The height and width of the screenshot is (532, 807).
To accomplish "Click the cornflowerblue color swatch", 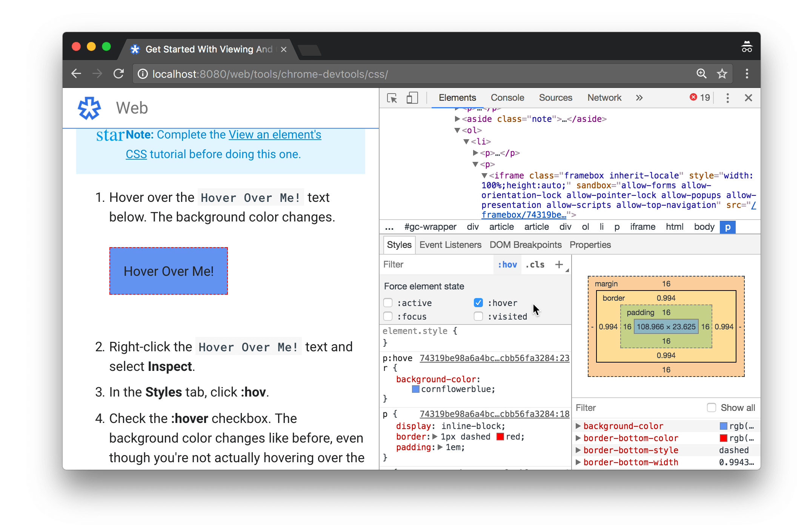I will (x=415, y=389).
